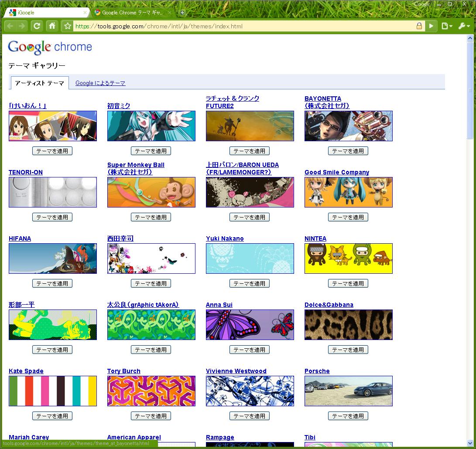Apply the NINTEA theme
Viewport: 476px width, 449px height.
click(348, 283)
